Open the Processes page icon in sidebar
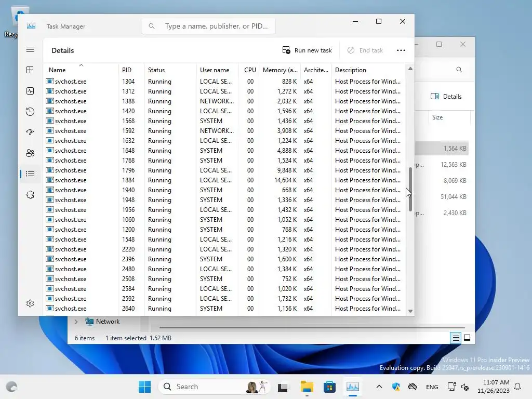 click(x=30, y=70)
